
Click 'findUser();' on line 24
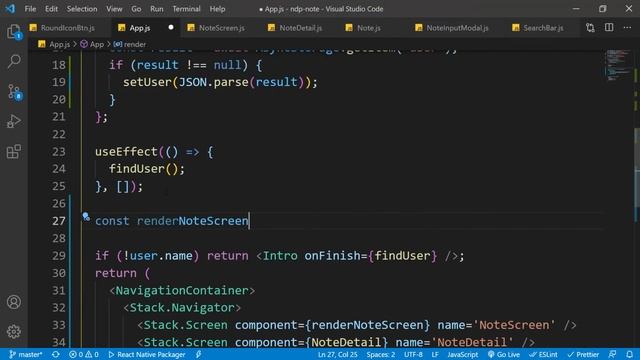point(147,169)
